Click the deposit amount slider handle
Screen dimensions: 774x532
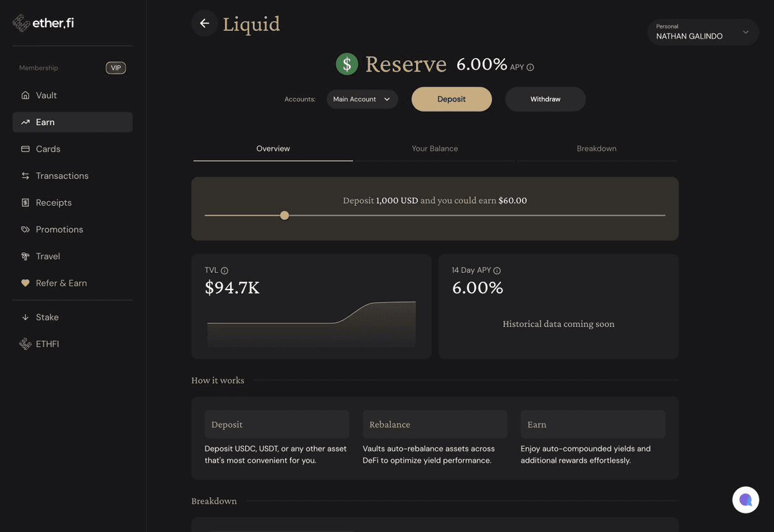284,215
